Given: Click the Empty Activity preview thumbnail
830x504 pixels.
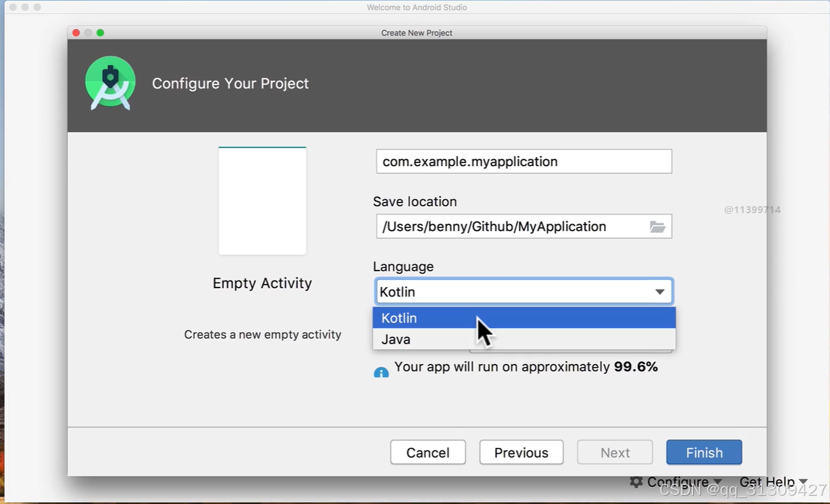Looking at the screenshot, I should [262, 200].
